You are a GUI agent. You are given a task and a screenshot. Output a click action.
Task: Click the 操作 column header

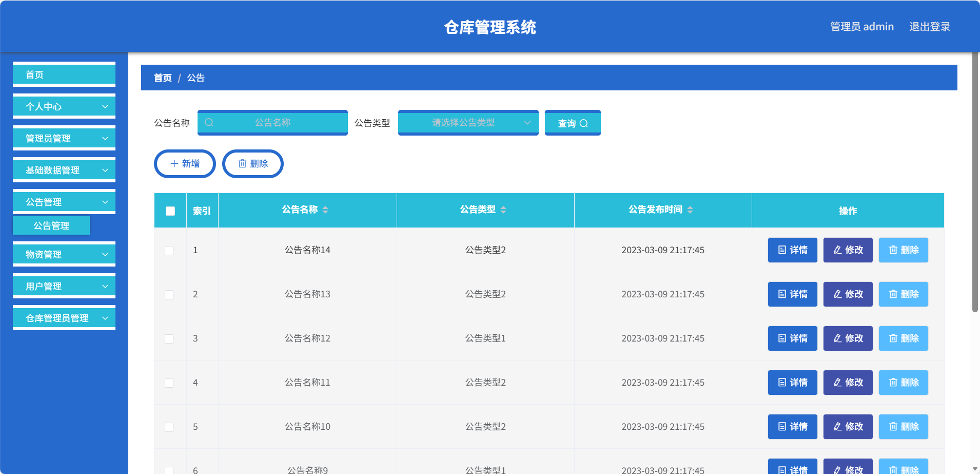(848, 211)
